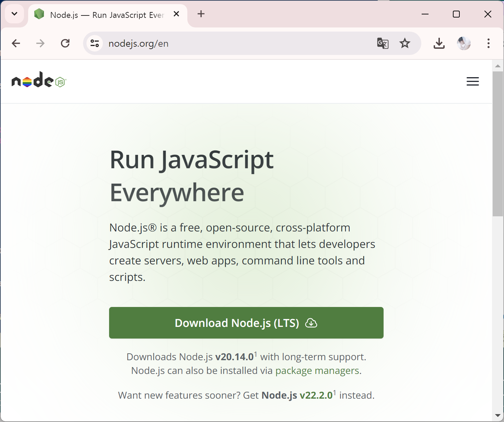View site information icon in address bar

tap(95, 43)
